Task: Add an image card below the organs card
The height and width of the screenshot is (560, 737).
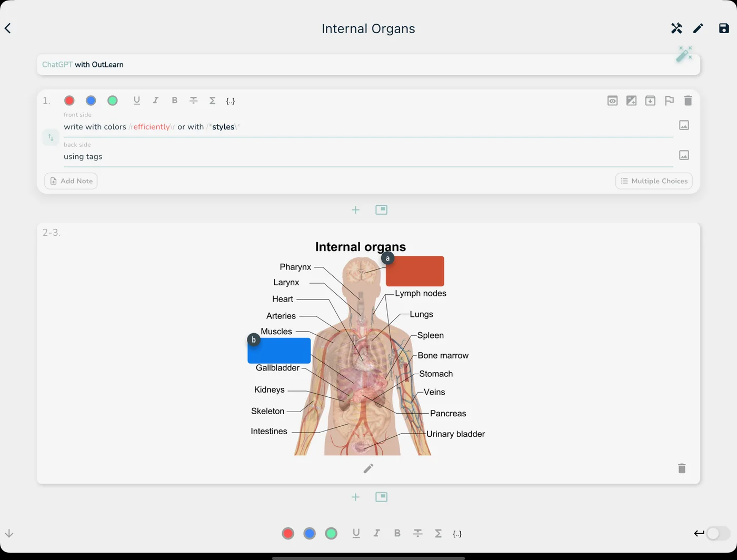Action: click(382, 497)
